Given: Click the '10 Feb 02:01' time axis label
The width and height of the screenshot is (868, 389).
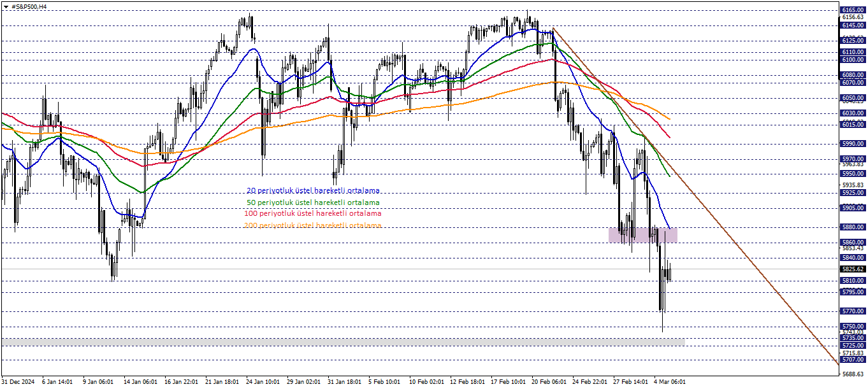Looking at the screenshot, I should (x=425, y=382).
